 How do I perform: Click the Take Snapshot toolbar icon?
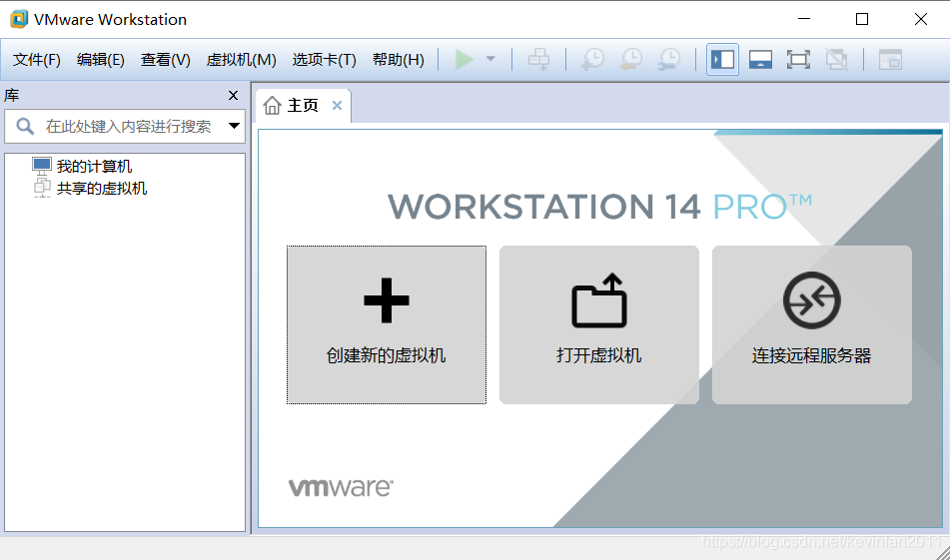592,59
